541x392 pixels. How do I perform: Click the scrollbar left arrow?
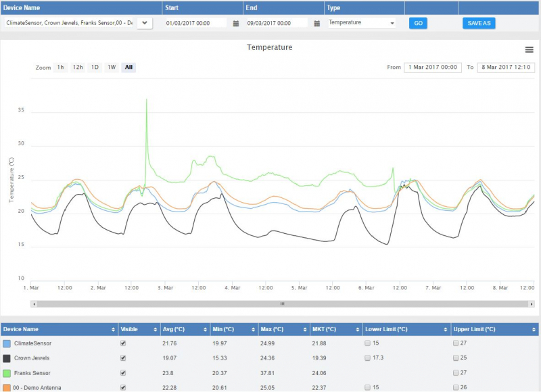34,304
